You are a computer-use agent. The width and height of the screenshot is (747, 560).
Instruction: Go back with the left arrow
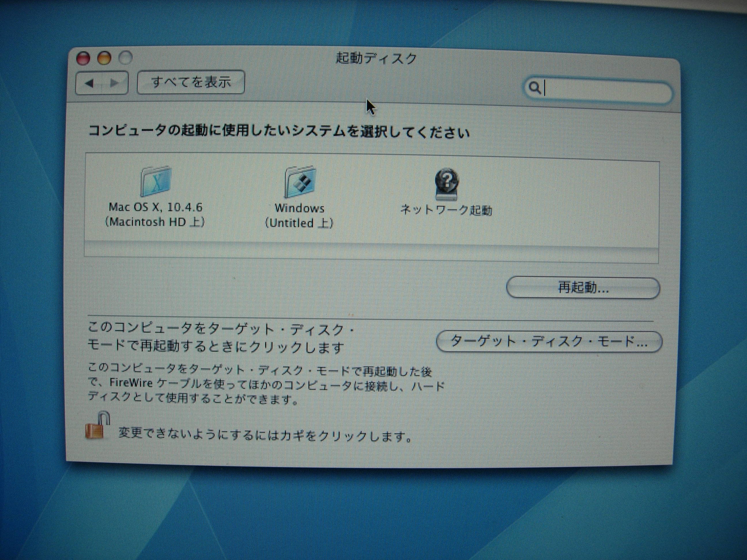89,83
